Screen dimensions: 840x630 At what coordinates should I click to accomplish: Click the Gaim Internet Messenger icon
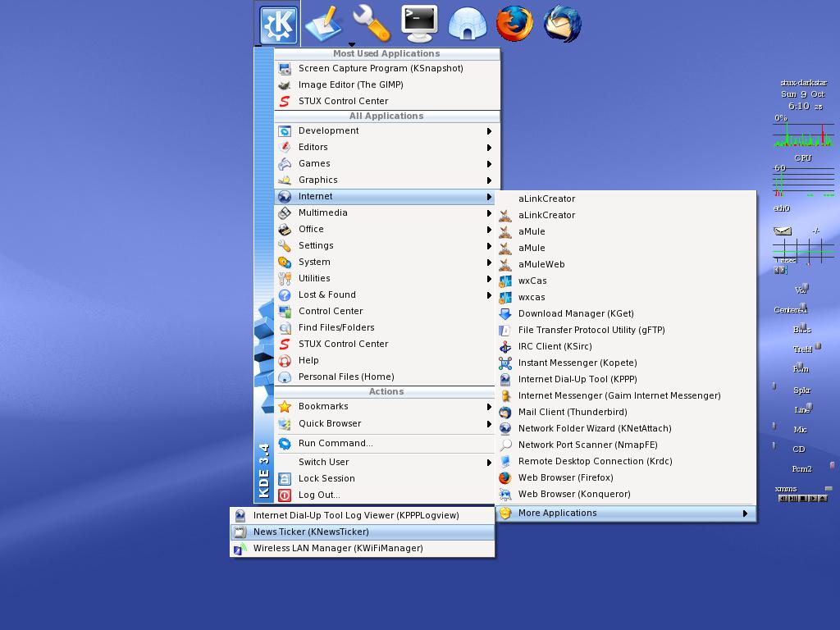(505, 396)
